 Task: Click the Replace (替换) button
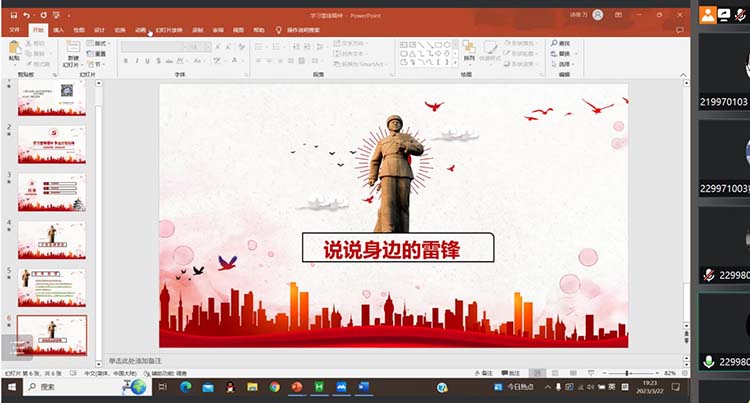(x=563, y=53)
